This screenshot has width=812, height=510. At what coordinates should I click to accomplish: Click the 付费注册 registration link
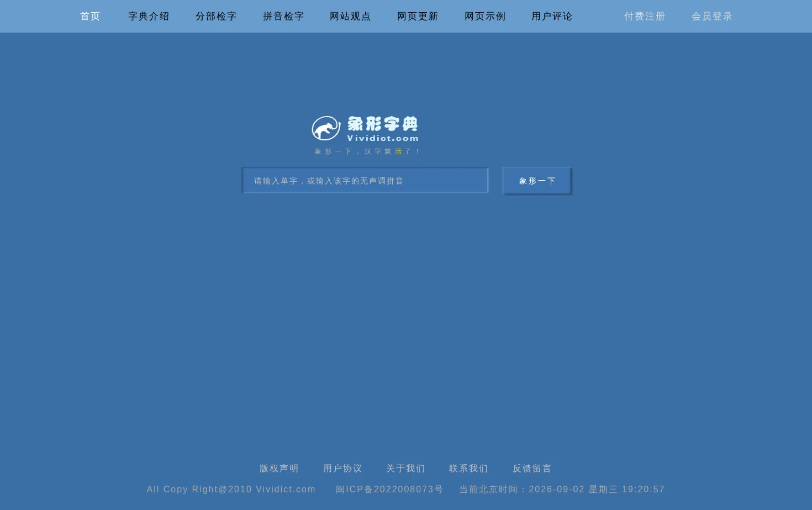tap(645, 17)
